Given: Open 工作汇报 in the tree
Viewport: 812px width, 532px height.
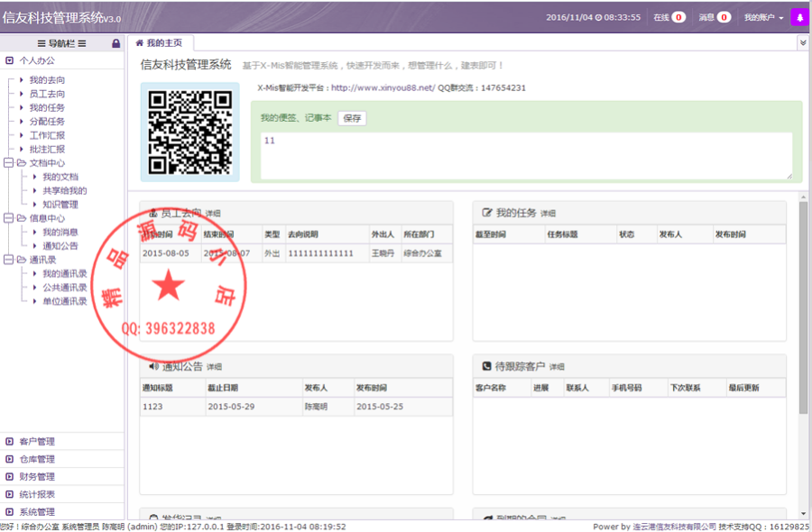Looking at the screenshot, I should pos(47,135).
